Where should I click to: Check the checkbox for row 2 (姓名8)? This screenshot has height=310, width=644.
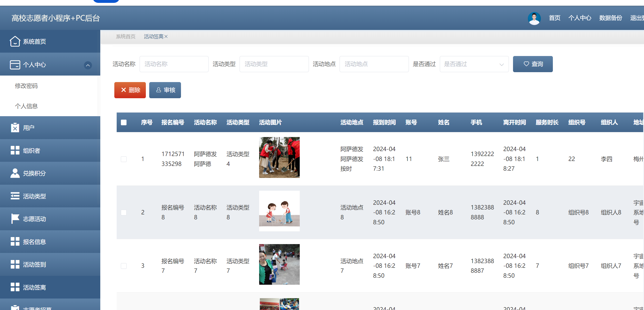click(x=124, y=212)
